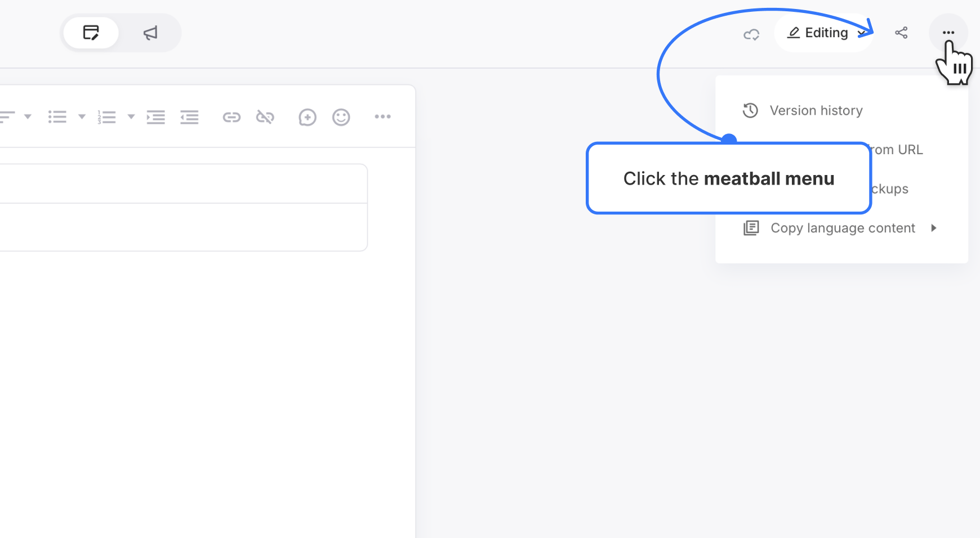Expand the bulleted list style dropdown
This screenshot has height=538, width=980.
coord(81,117)
